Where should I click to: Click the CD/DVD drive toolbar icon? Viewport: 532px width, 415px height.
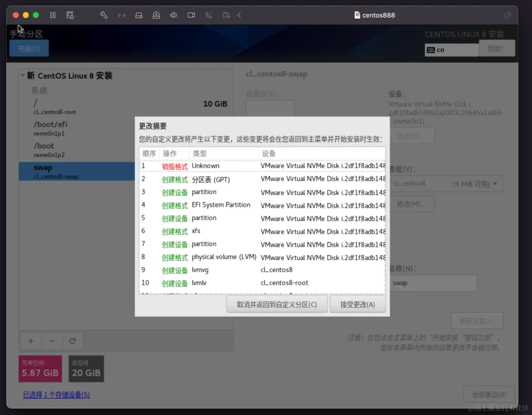[156, 15]
